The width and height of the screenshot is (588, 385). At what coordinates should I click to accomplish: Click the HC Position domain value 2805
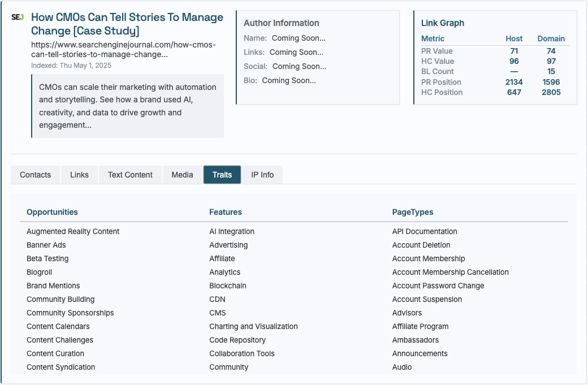551,92
